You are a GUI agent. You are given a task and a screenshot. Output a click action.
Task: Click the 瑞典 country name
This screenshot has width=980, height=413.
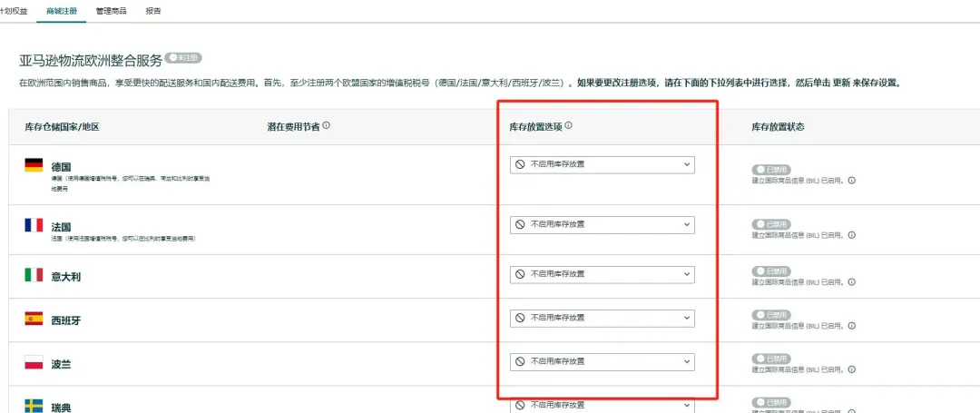62,408
